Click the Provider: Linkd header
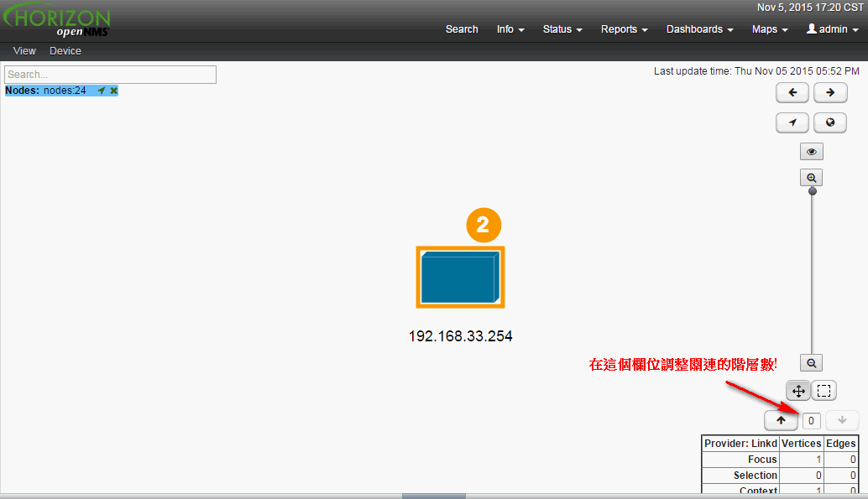The image size is (868, 499). coord(740,443)
